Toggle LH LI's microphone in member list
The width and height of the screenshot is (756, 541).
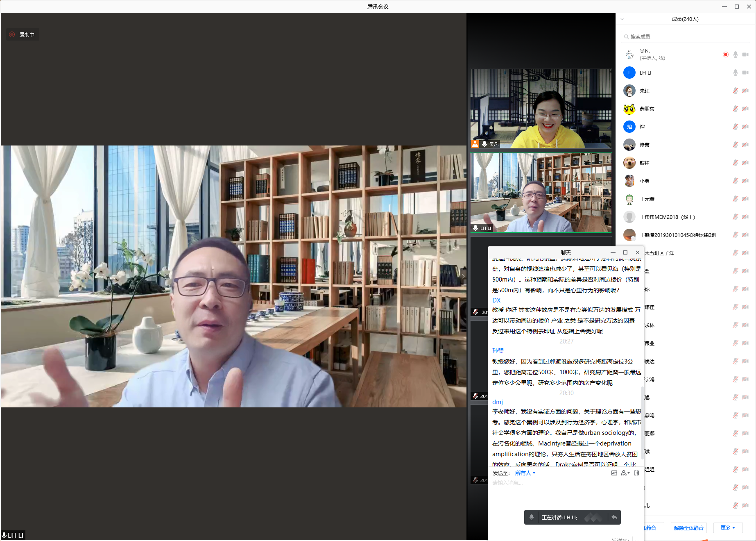coord(735,73)
